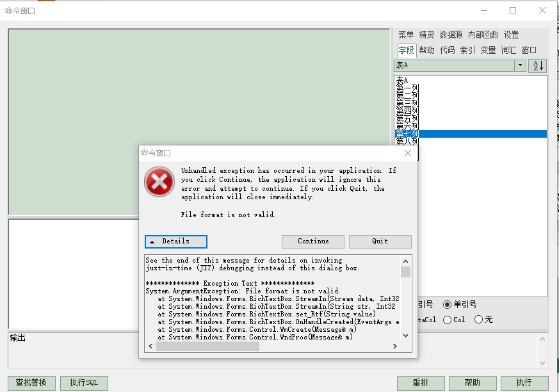Open the 帮助 tab in right panel
559x392 pixels.
[x=426, y=50]
